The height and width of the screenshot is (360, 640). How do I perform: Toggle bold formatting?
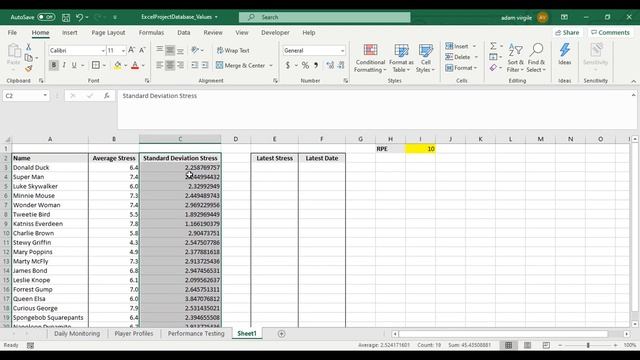coord(53,65)
